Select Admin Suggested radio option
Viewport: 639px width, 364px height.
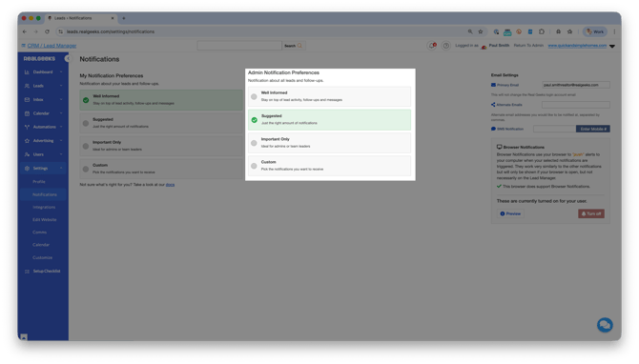tap(254, 120)
